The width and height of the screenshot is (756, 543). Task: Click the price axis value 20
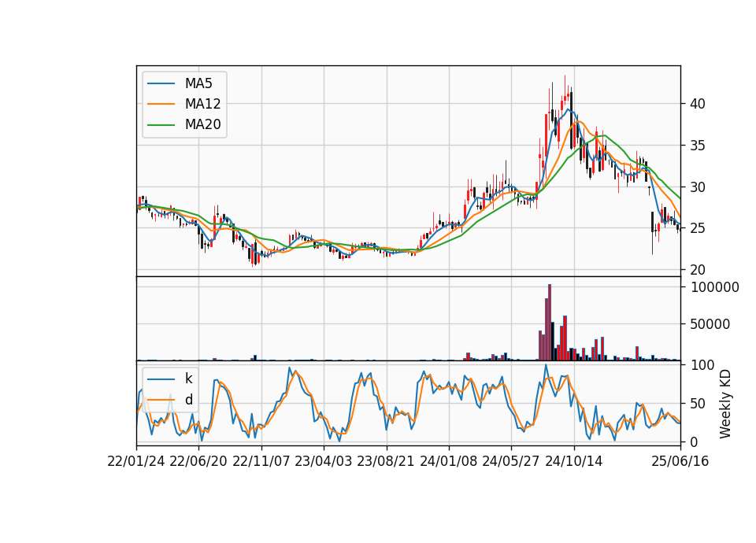click(x=698, y=270)
